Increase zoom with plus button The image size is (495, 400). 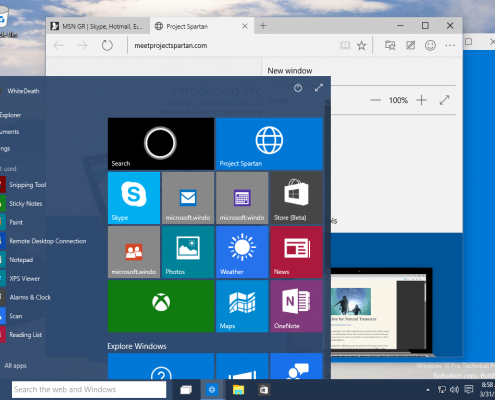(421, 100)
